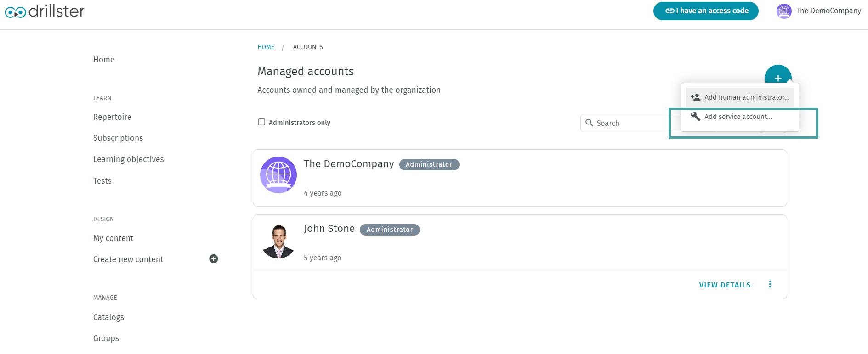Image resolution: width=868 pixels, height=354 pixels.
Task: Open Home in the sidebar
Action: coord(104,60)
